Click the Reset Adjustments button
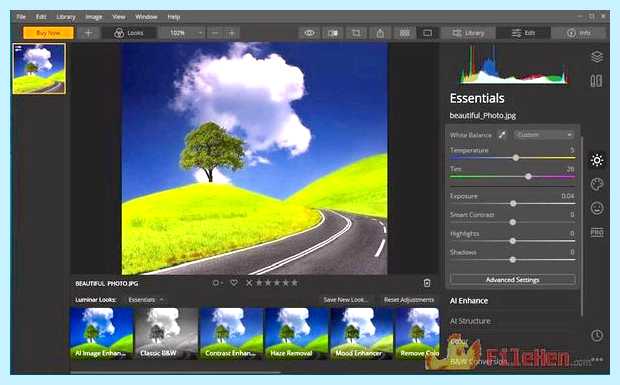Viewport: 620px width, 385px height. click(409, 300)
